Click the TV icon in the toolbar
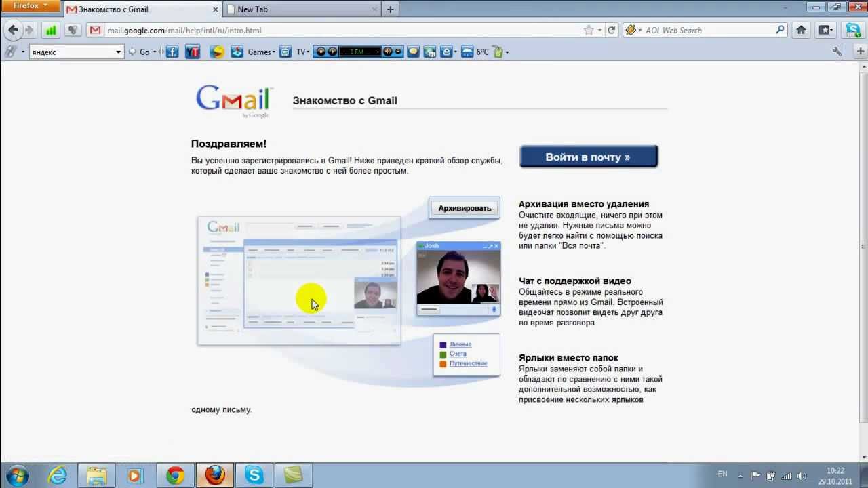Image resolution: width=868 pixels, height=488 pixels. point(285,52)
